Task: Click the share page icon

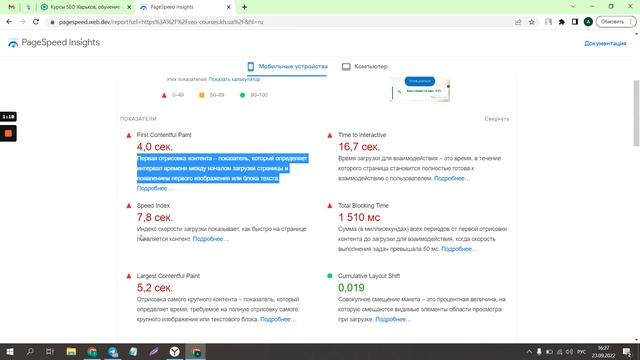Action: pos(518,22)
